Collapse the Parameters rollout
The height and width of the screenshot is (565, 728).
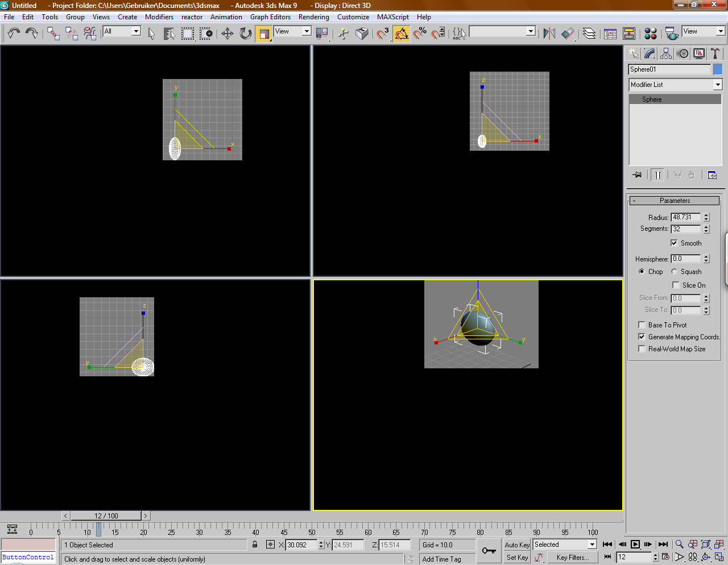pos(675,201)
